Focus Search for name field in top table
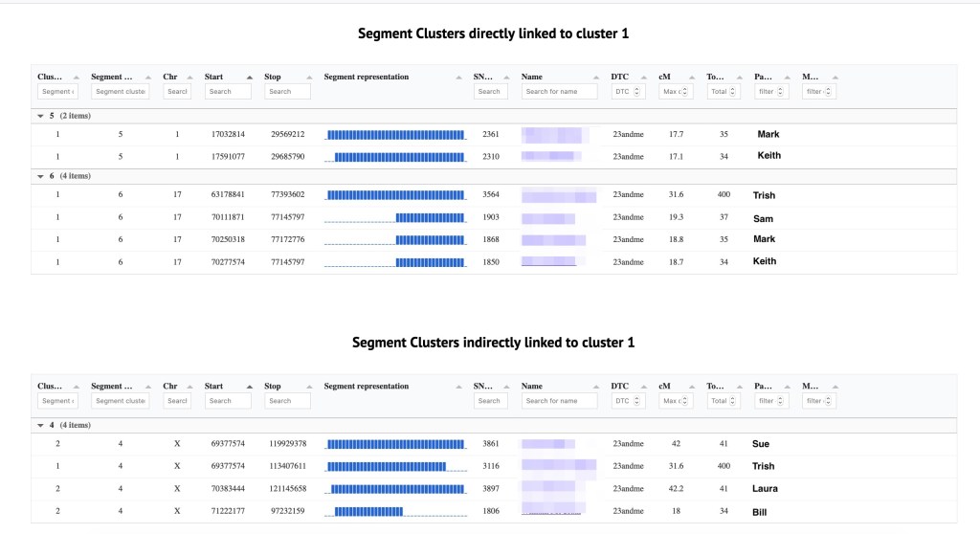Screen dimensions: 980x534 (559, 92)
